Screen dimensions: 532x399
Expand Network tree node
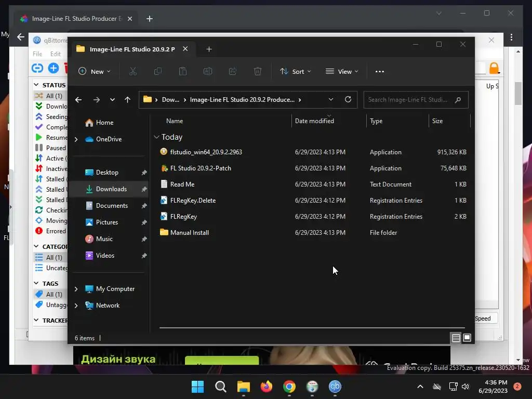pyautogui.click(x=76, y=305)
